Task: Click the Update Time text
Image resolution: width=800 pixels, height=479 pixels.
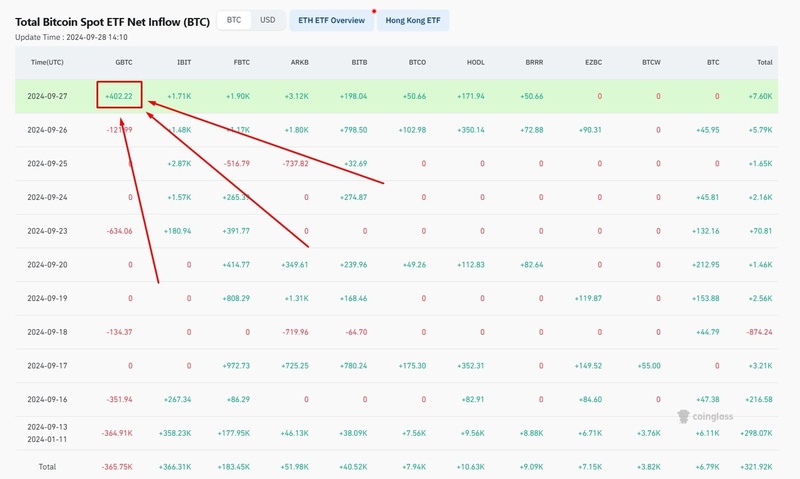Action: [71, 37]
